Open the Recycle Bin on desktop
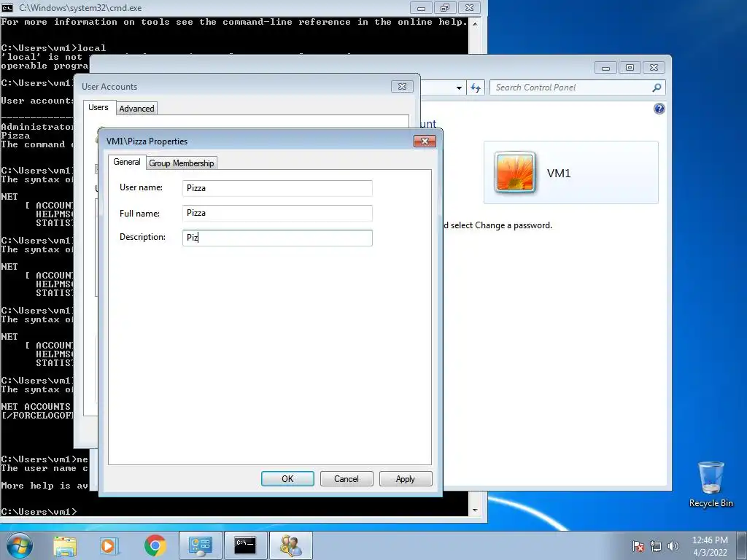This screenshot has width=747, height=560. [711, 484]
